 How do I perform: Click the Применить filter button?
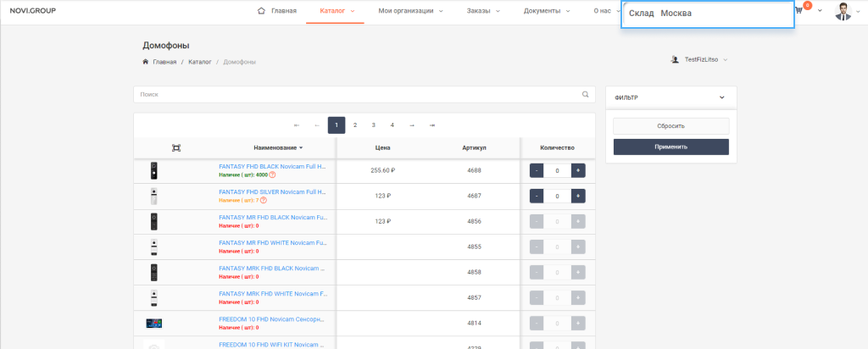(x=671, y=147)
